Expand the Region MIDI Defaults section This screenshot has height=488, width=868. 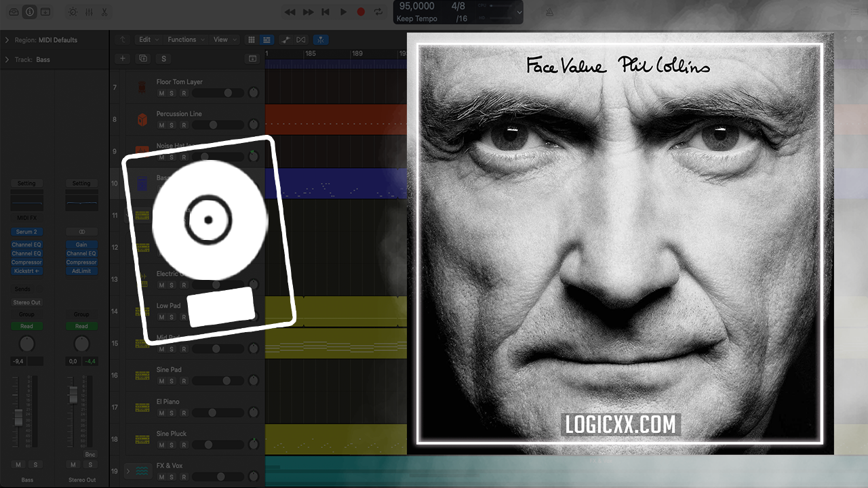point(7,40)
